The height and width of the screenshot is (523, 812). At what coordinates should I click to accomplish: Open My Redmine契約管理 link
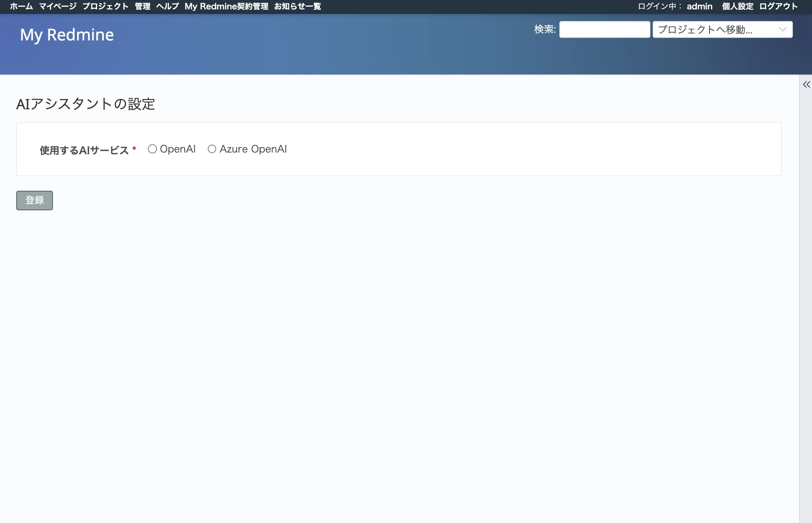pyautogui.click(x=226, y=6)
